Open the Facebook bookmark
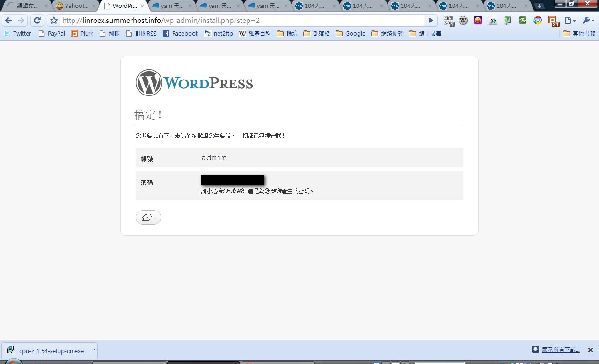Screen dimensions: 599x364 (x=181, y=34)
